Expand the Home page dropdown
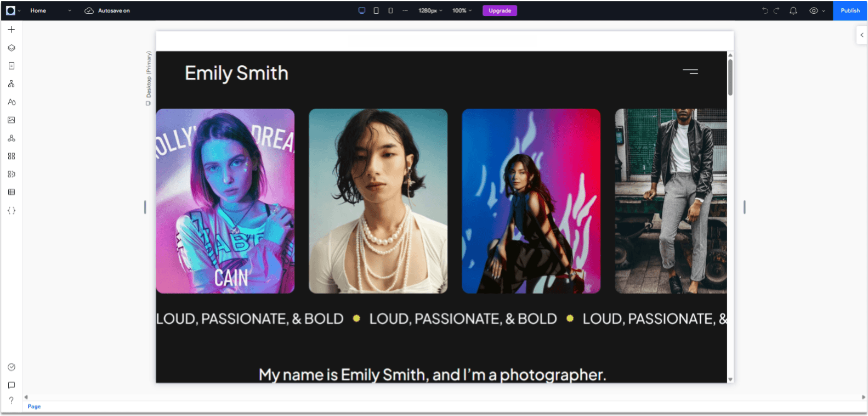The image size is (868, 416). [70, 10]
